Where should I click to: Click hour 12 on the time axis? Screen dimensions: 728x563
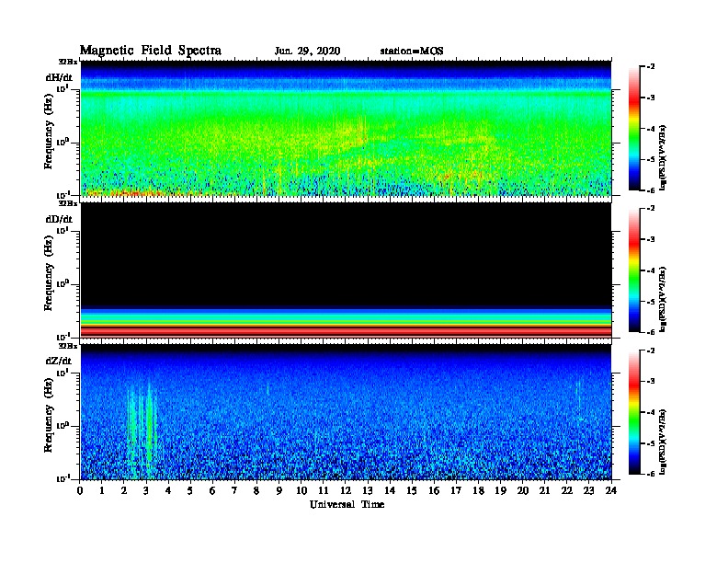pos(346,490)
